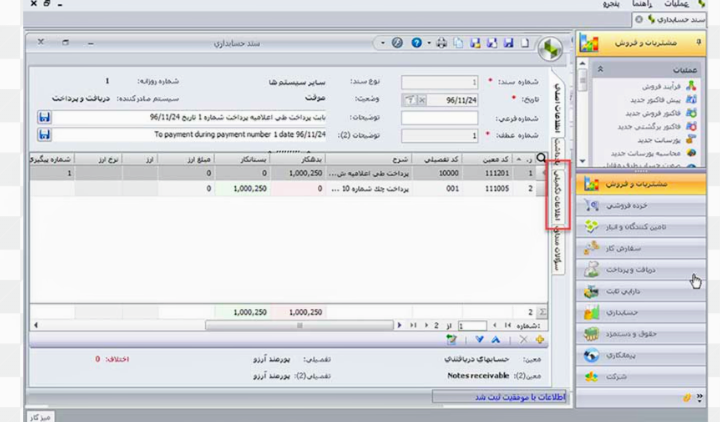Click the go to first record navigation button

(x=508, y=326)
